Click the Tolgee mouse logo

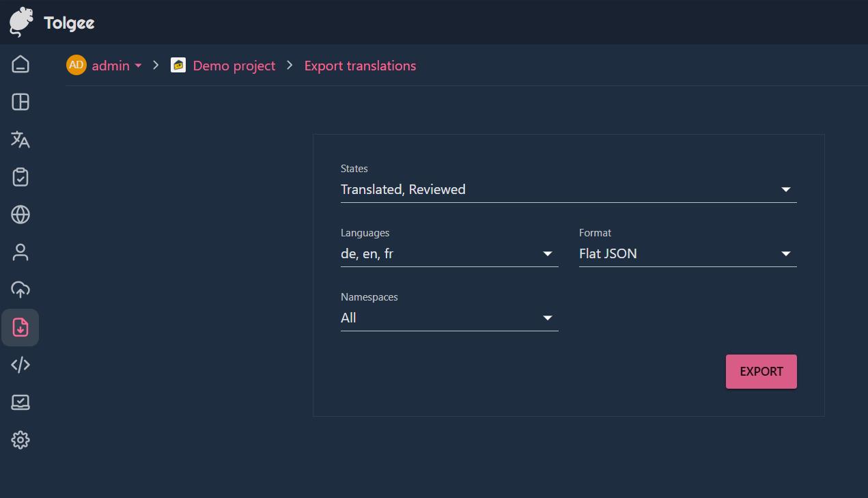(22, 22)
